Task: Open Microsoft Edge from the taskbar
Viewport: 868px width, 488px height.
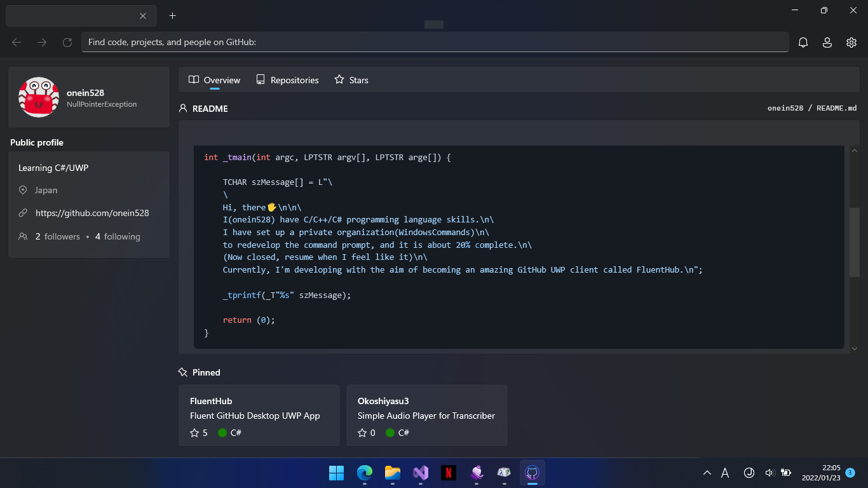Action: pos(364,473)
